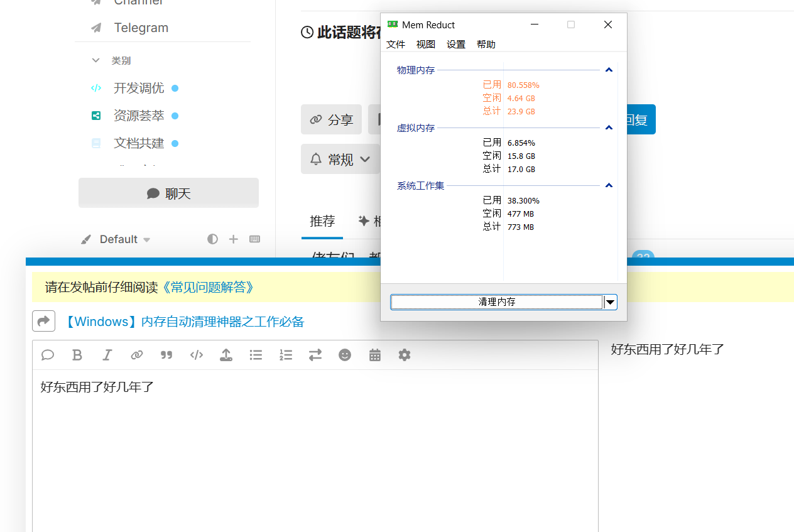Viewport: 794px width, 532px height.
Task: Insert a numbered list in the composer
Action: [x=286, y=355]
